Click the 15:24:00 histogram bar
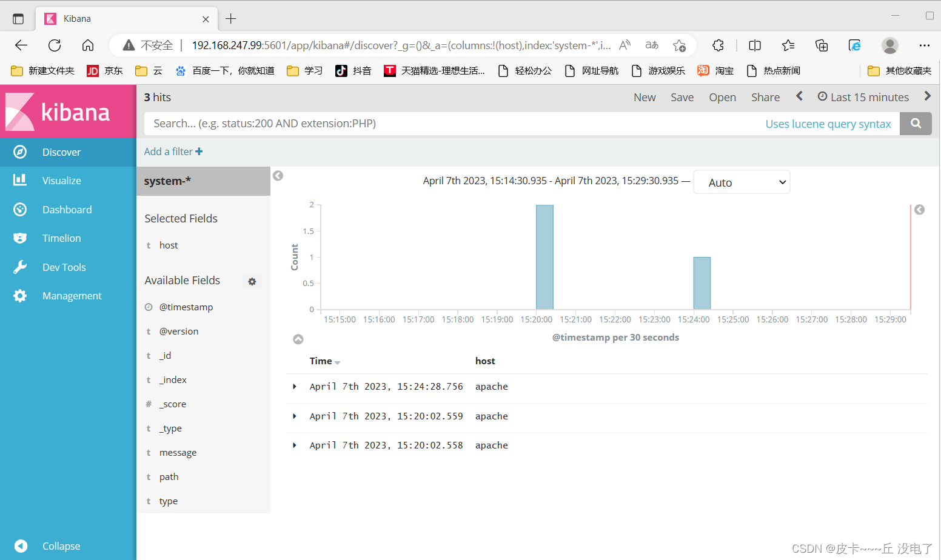The height and width of the screenshot is (560, 941). pyautogui.click(x=702, y=283)
